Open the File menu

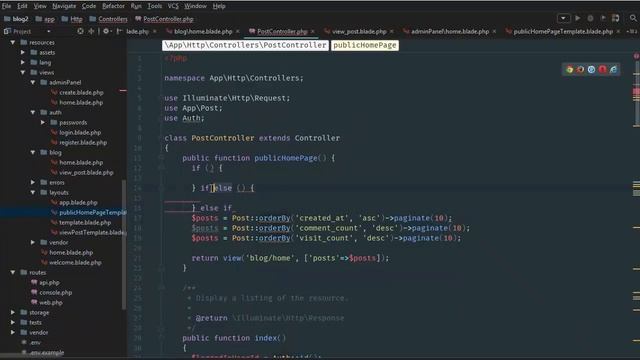click(x=7, y=6)
